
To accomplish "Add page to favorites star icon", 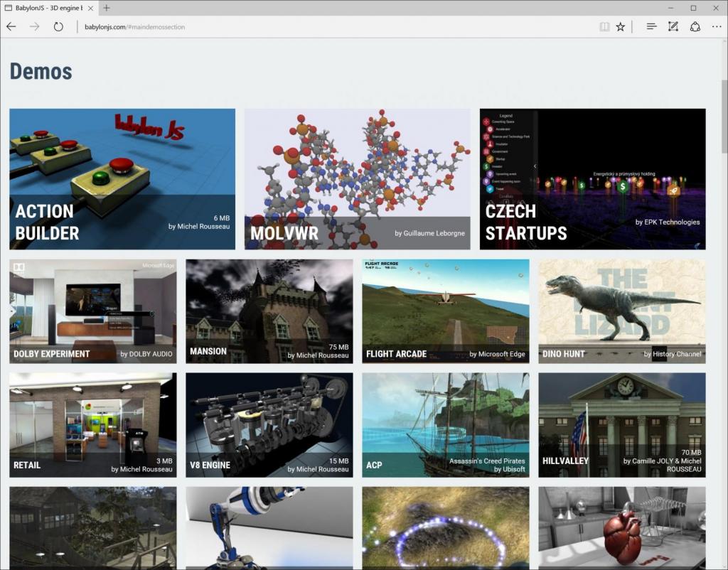I will [621, 26].
